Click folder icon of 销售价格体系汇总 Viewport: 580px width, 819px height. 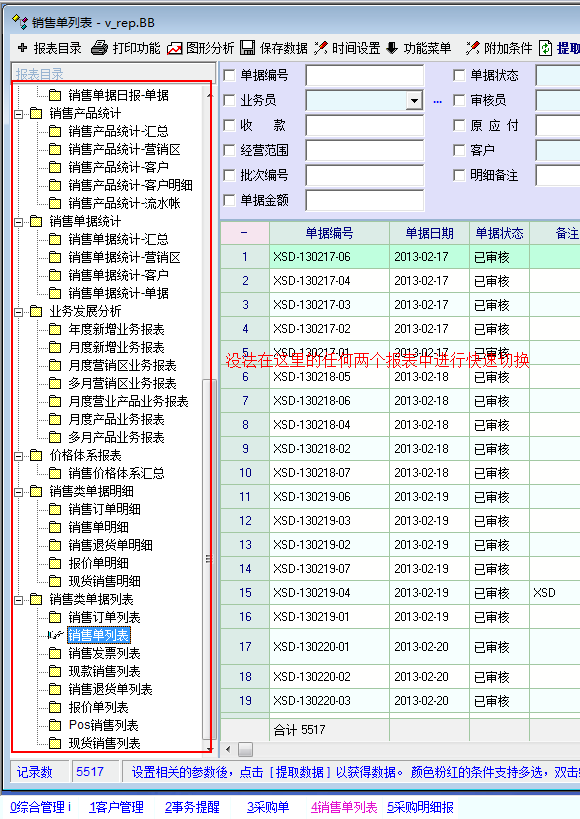click(55, 473)
